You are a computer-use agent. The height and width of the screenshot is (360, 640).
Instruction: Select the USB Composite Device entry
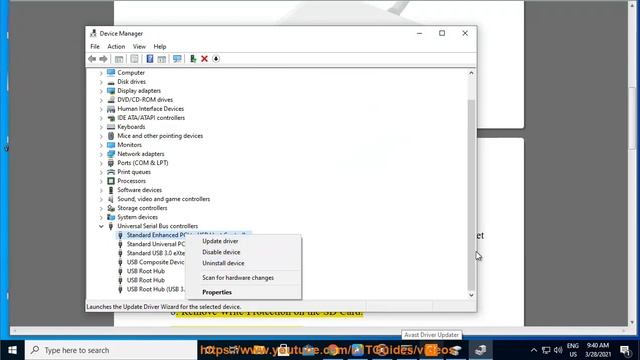(155, 262)
